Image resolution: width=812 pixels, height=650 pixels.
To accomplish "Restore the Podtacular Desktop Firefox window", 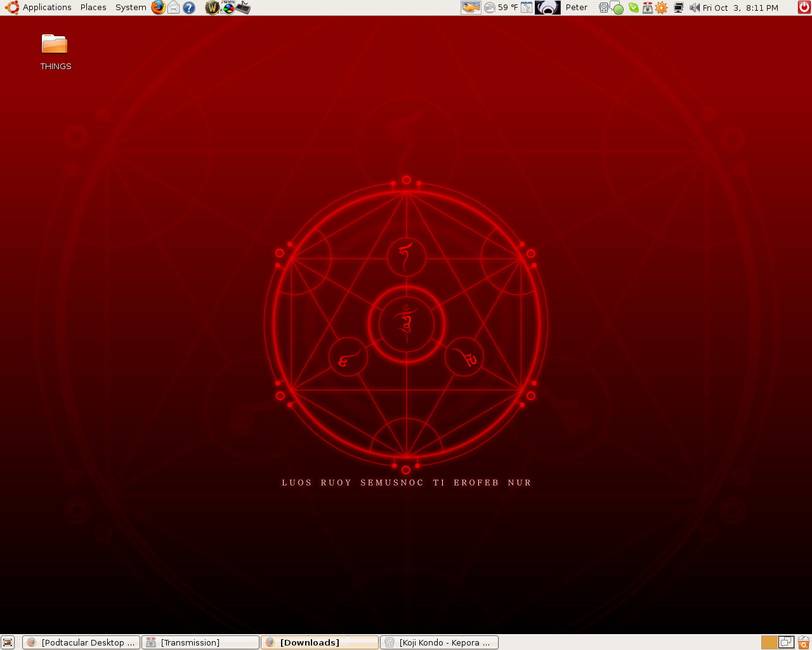I will click(x=81, y=642).
